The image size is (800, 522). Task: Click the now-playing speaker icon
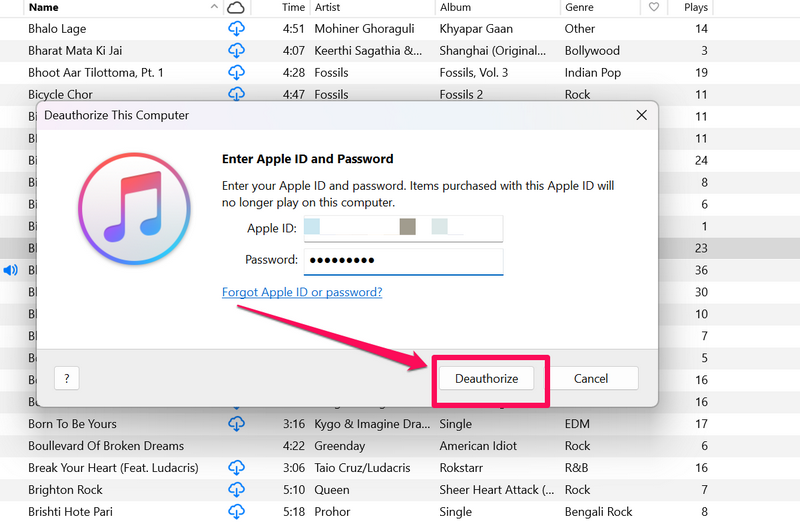point(10,270)
